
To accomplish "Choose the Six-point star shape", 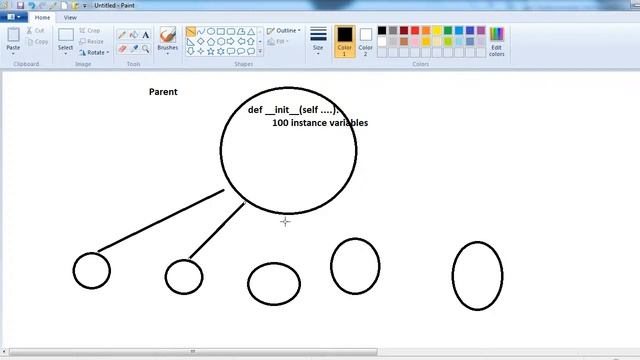I will coord(221,51).
